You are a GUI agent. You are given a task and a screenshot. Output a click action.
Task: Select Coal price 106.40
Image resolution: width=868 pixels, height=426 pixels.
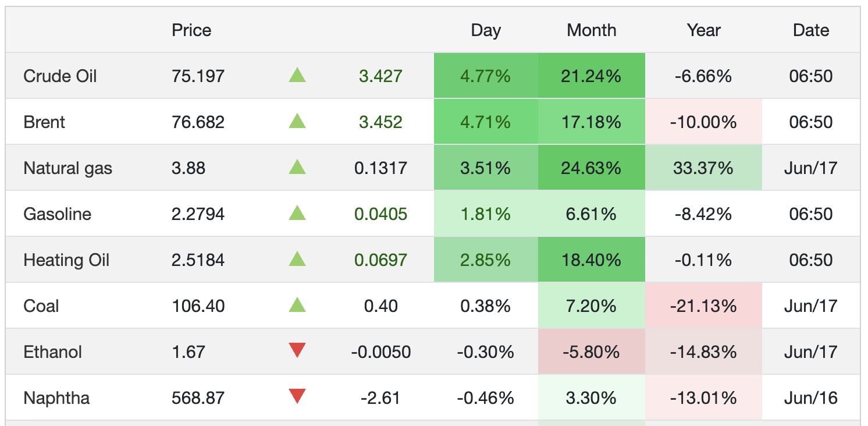pos(198,306)
